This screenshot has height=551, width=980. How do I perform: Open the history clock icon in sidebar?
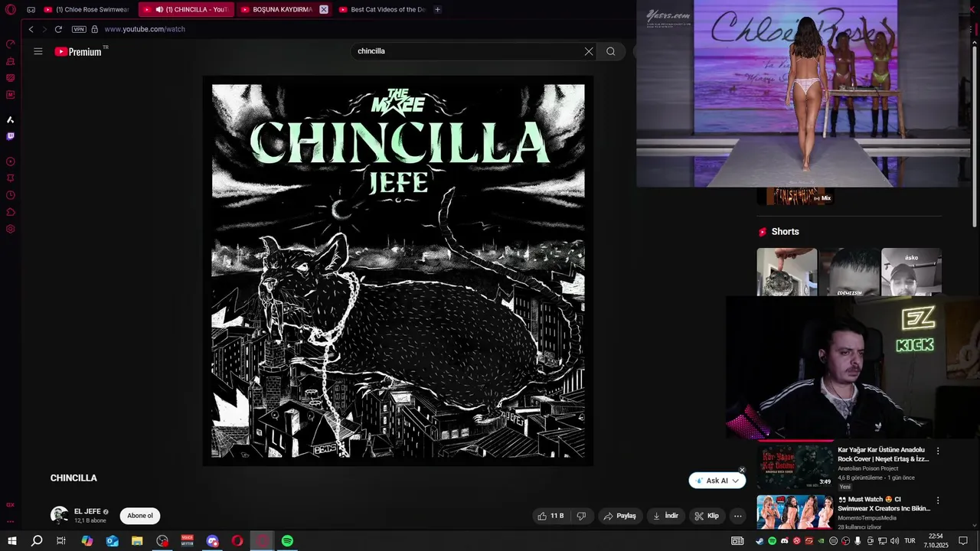click(11, 195)
